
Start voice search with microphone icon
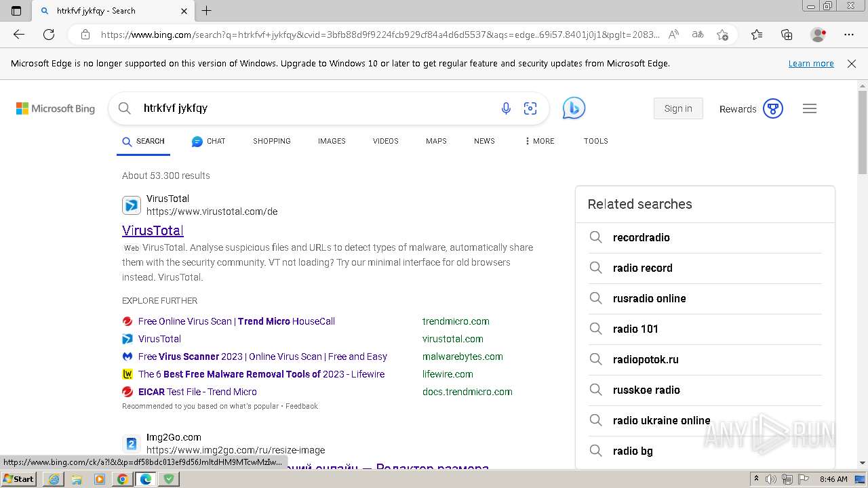506,108
